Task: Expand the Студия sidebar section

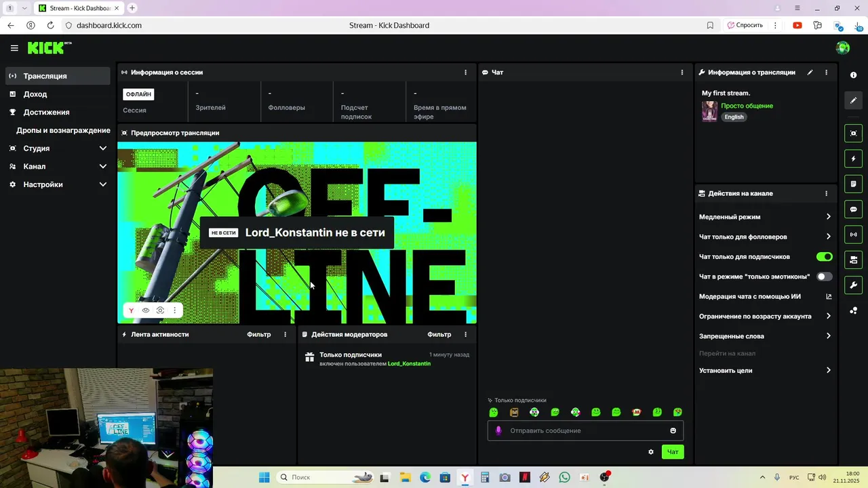Action: (57, 148)
